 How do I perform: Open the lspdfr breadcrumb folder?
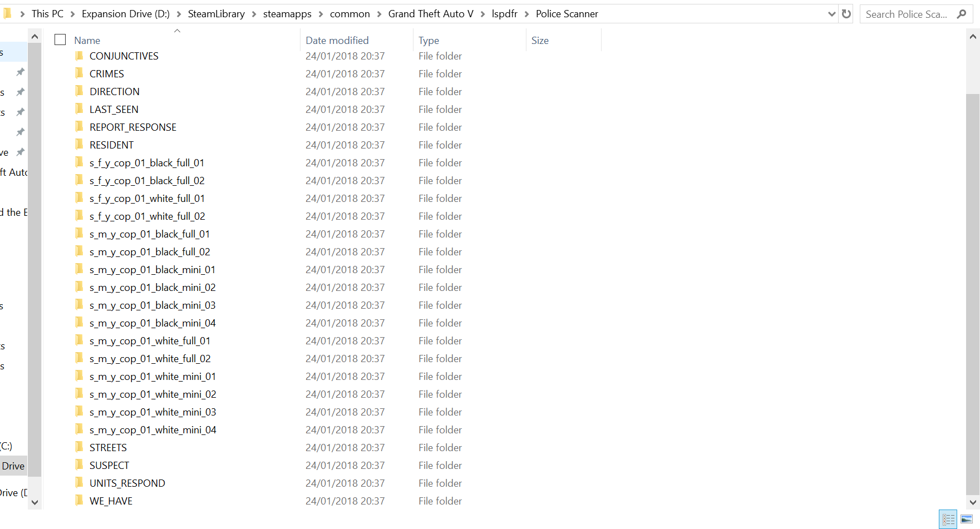[505, 14]
